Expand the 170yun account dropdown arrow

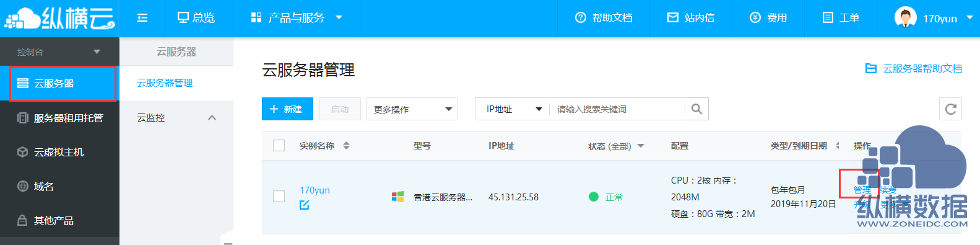click(x=969, y=17)
